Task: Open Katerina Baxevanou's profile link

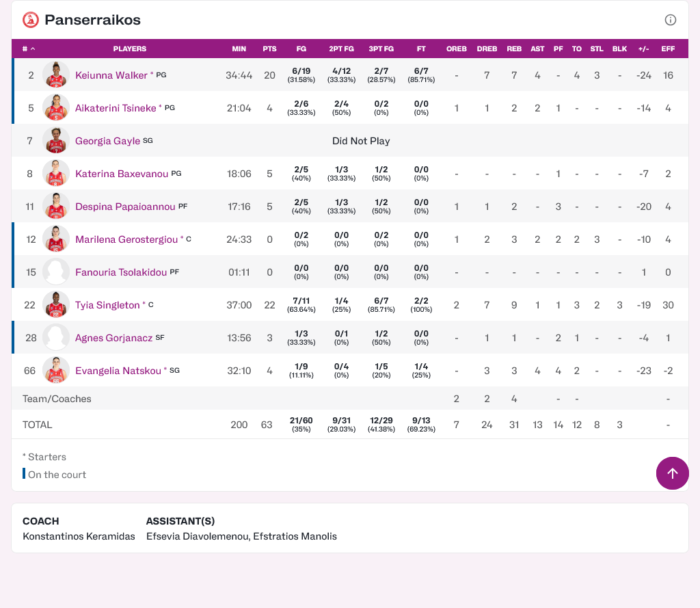Action: pos(122,174)
